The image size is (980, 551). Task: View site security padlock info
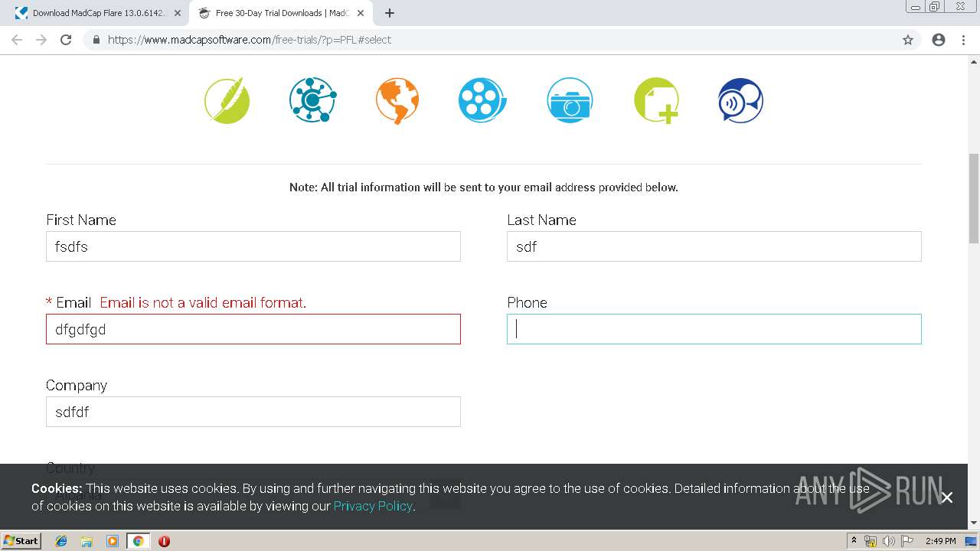(x=96, y=40)
